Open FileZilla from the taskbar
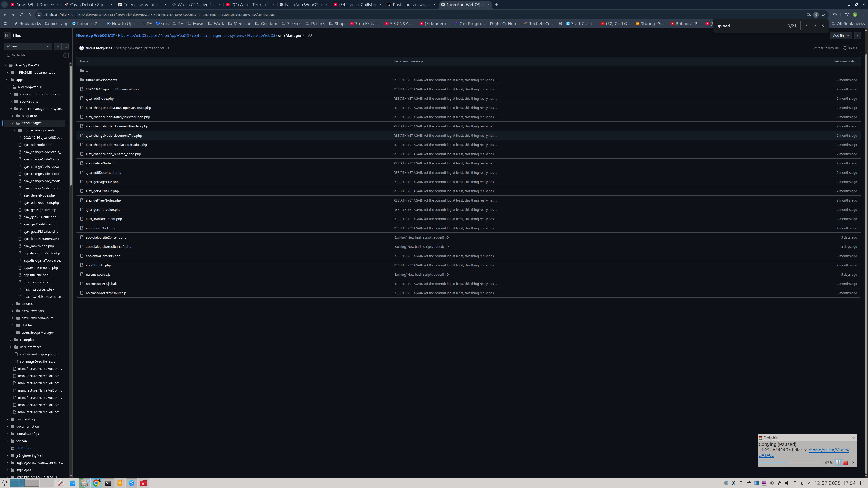Viewport: 868px width, 488px height. pos(143,483)
